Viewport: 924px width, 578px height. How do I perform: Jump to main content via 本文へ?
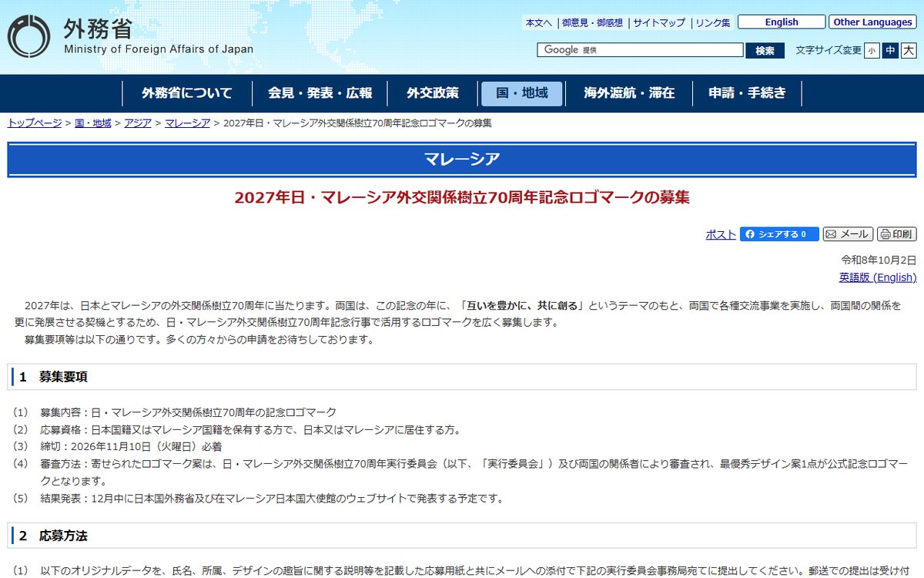point(539,23)
